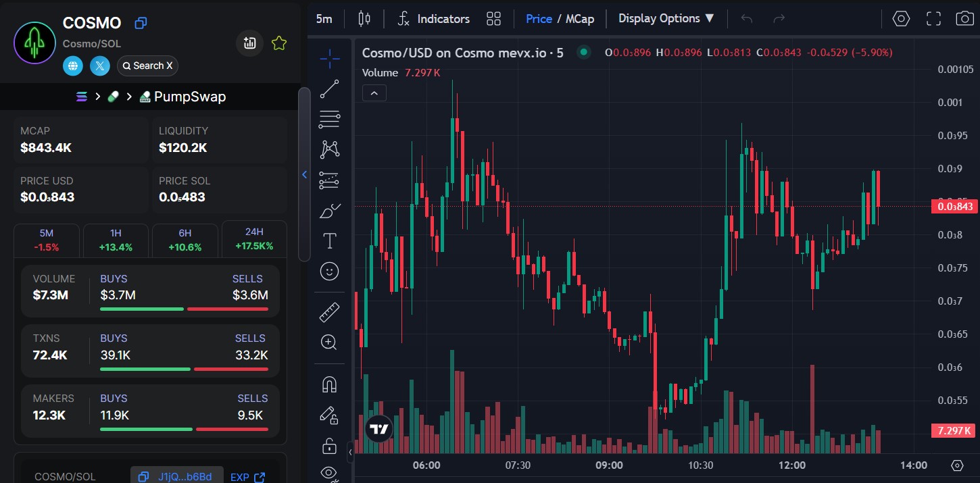Open the price axis settings gear
Viewport: 980px width, 483px height.
click(956, 465)
